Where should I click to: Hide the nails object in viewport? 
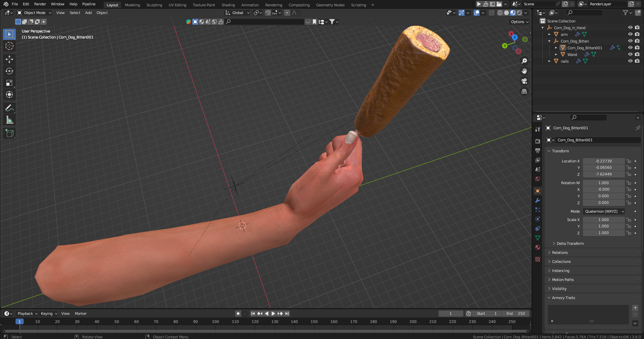[x=630, y=61]
